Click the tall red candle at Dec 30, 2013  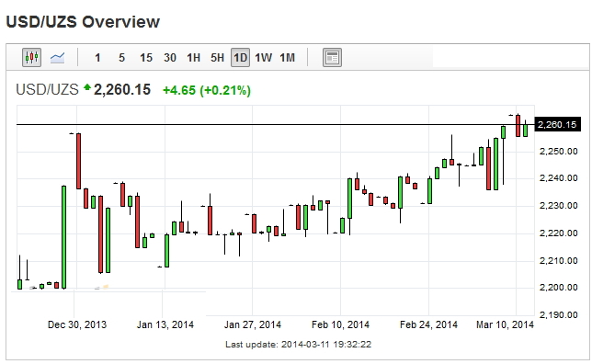(x=78, y=161)
